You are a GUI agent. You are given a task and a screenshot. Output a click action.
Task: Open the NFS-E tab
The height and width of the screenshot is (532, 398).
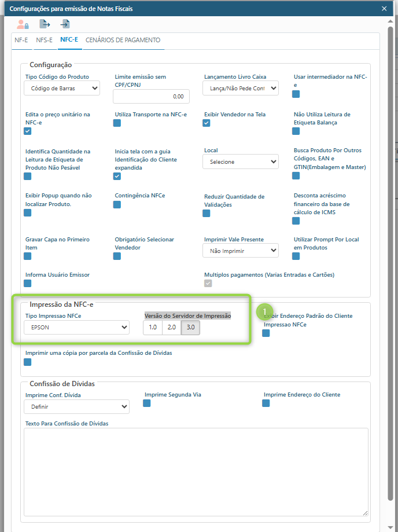click(44, 41)
